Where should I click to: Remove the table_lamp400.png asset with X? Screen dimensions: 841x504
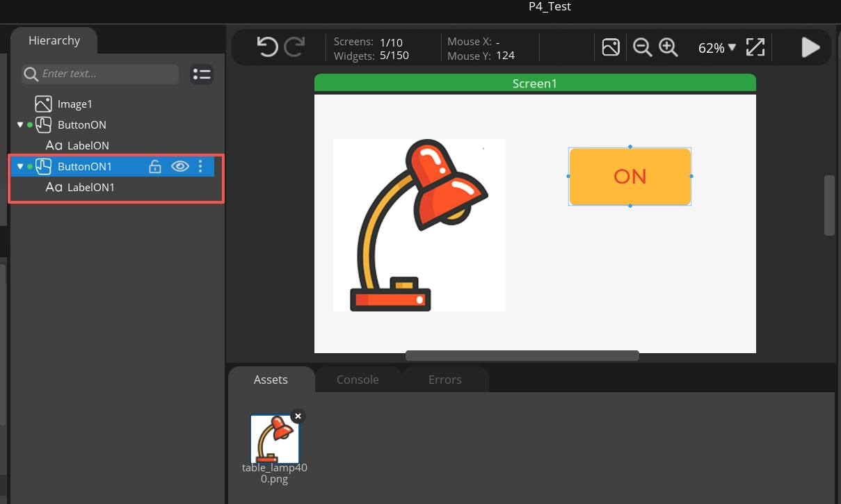[298, 416]
